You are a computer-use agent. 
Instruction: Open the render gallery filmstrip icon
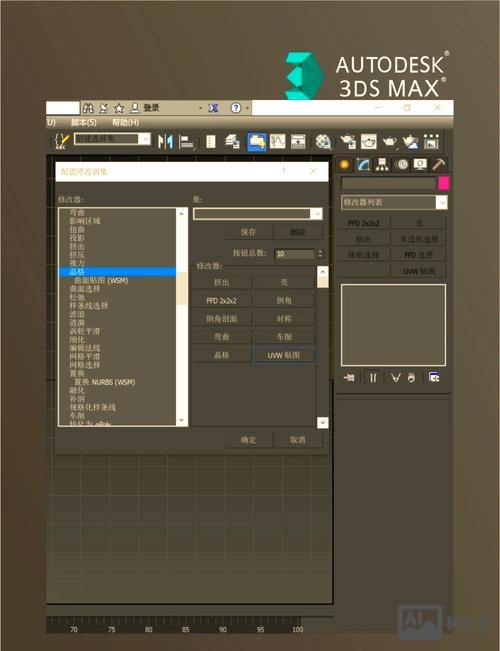(431, 142)
